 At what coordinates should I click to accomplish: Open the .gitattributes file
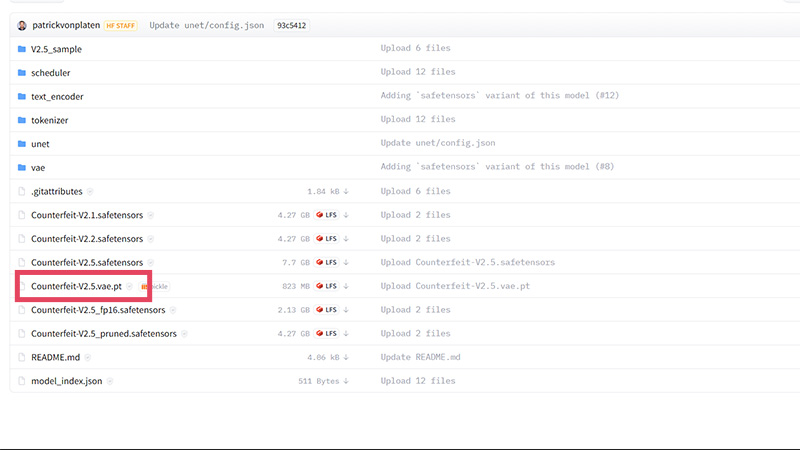[57, 191]
